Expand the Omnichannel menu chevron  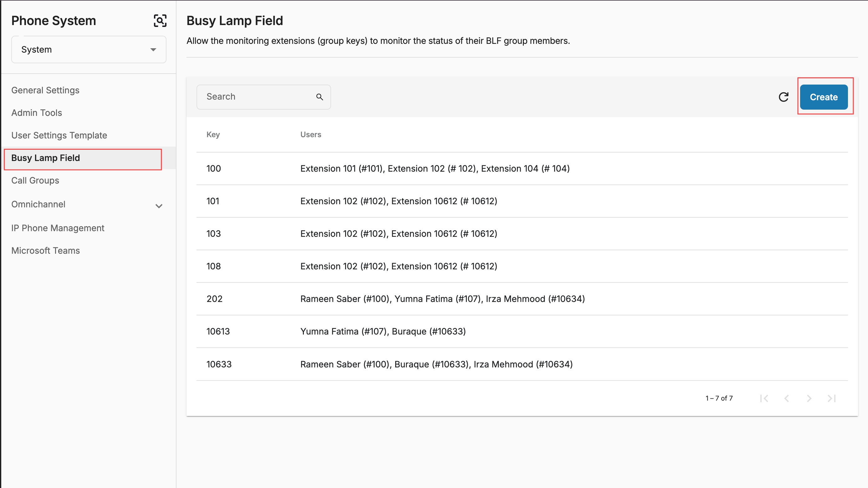point(159,206)
